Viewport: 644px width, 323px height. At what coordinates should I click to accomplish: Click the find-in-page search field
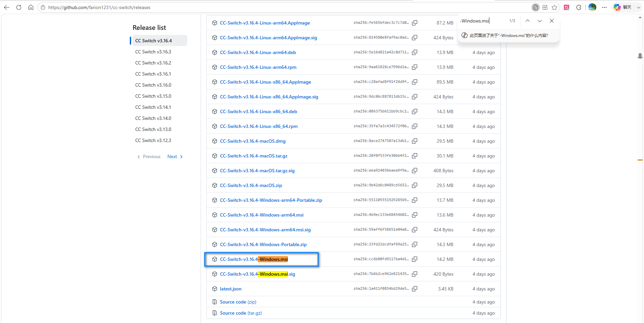point(483,21)
